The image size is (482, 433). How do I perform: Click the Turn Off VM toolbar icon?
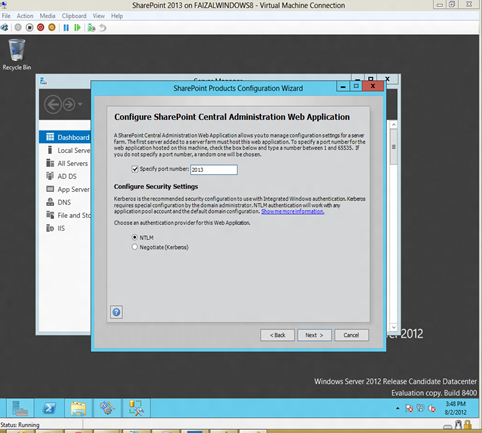coord(29,28)
